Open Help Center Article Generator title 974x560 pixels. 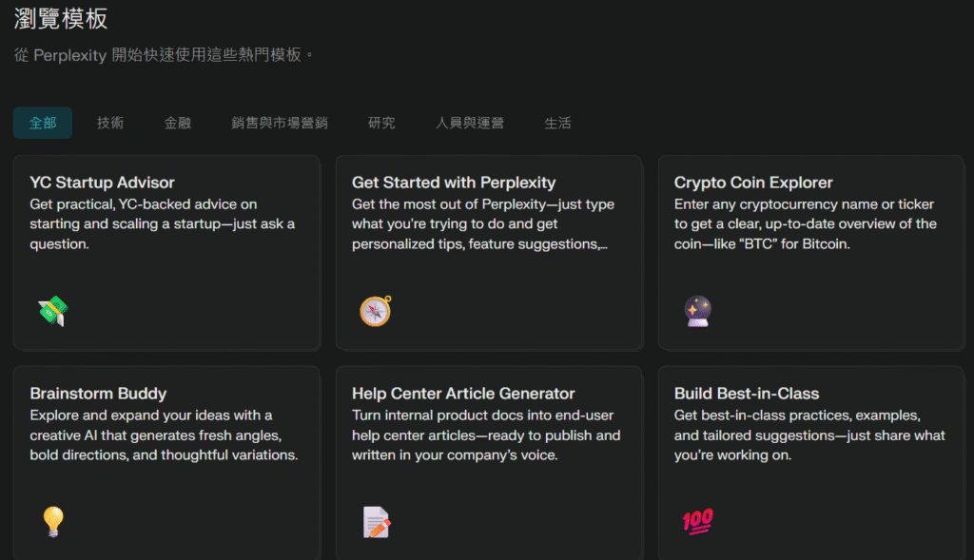[x=463, y=394]
